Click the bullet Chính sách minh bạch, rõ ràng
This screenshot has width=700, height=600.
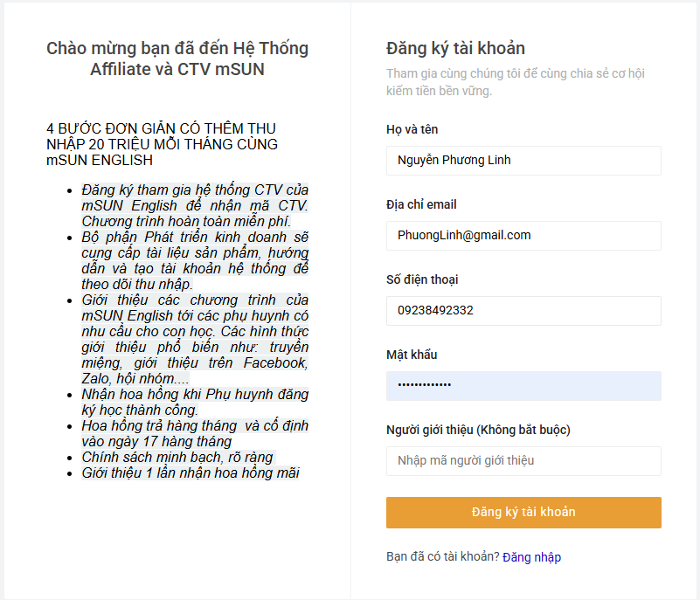pyautogui.click(x=177, y=458)
